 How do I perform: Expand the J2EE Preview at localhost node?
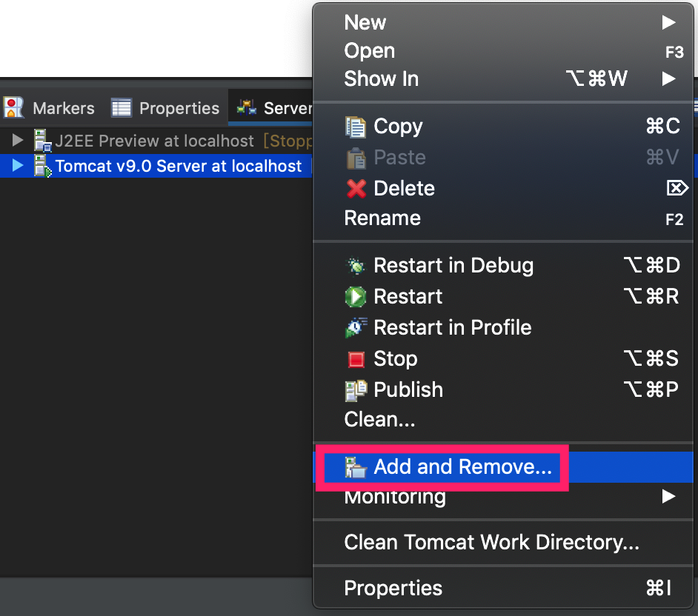(17, 140)
